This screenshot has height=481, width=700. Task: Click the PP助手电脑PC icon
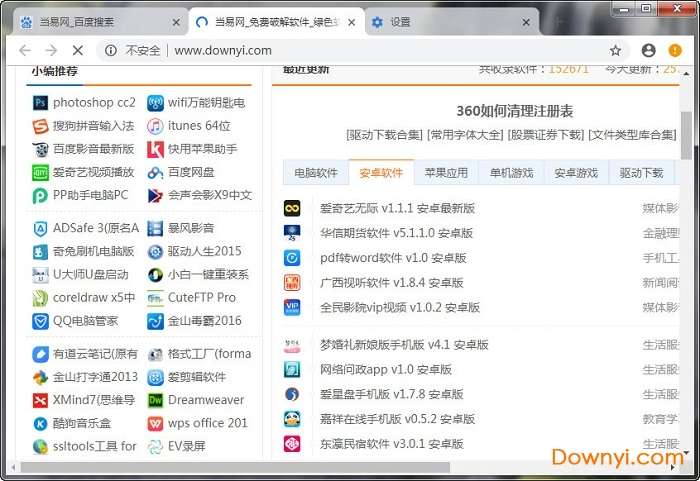point(40,196)
